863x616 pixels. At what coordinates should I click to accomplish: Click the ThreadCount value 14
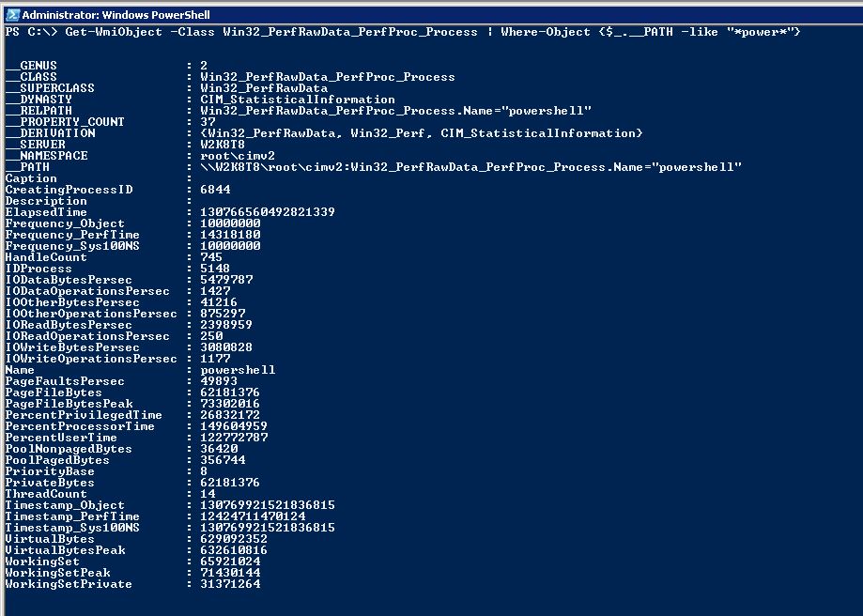coord(208,494)
